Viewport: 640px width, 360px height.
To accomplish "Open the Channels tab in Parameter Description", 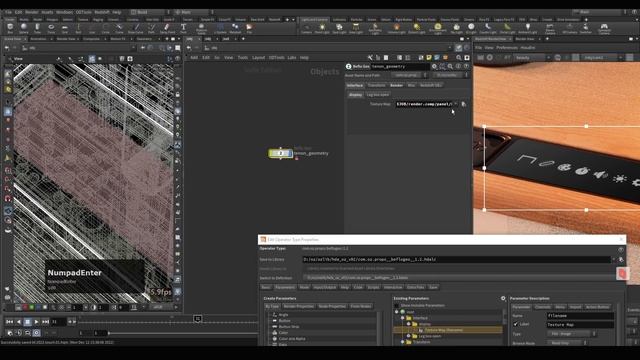I will pos(543,307).
